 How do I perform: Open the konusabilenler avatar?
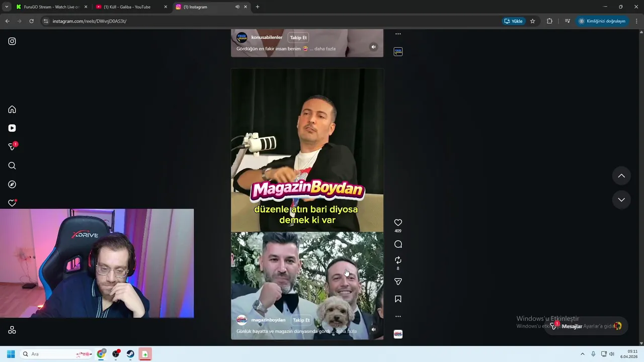(x=242, y=38)
